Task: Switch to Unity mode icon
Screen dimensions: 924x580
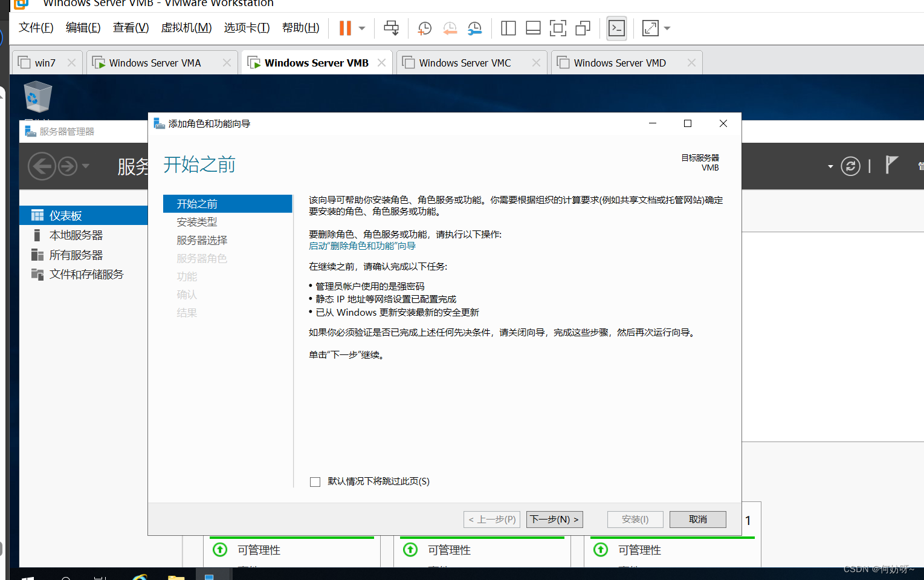Action: click(583, 28)
